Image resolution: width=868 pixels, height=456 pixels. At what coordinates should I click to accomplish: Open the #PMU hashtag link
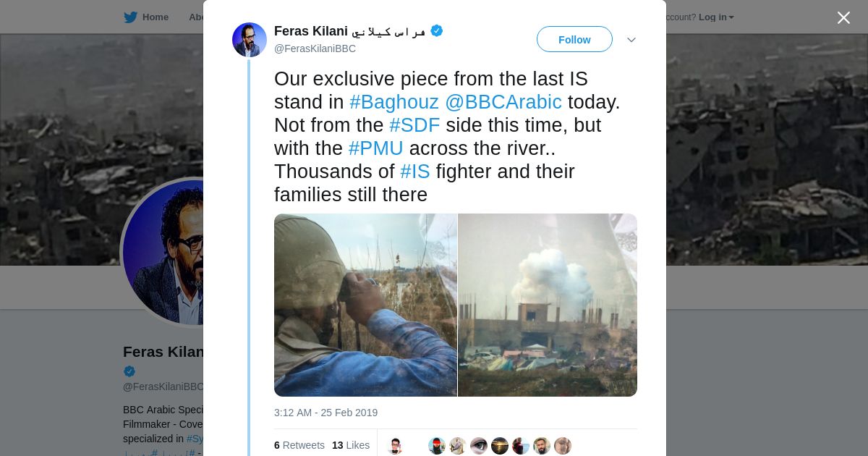[375, 148]
